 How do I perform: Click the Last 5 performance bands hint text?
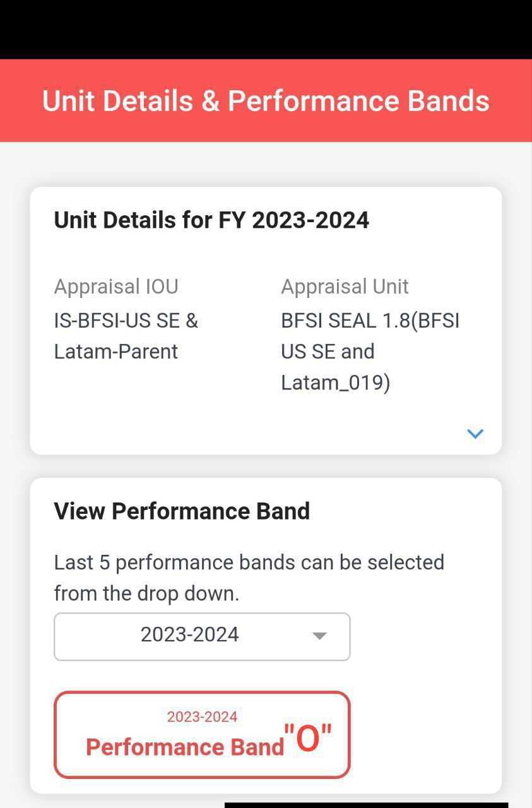coord(249,578)
